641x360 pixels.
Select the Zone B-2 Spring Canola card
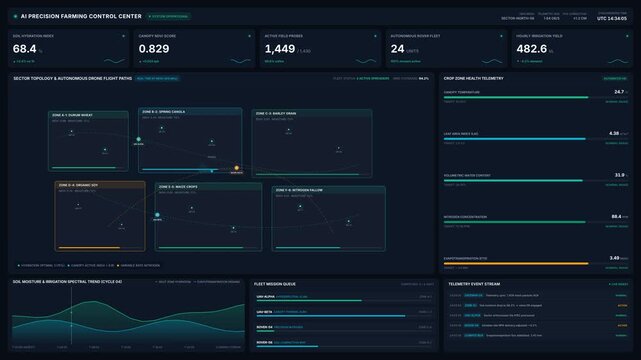[190, 140]
